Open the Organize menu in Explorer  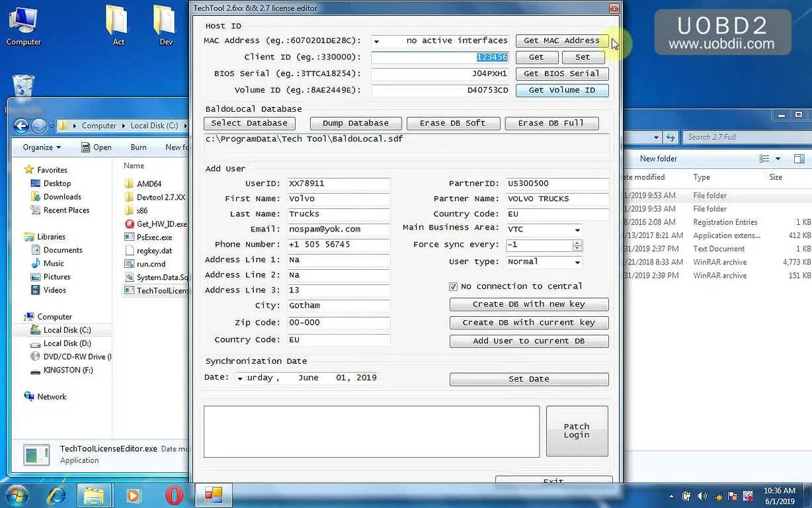[42, 148]
